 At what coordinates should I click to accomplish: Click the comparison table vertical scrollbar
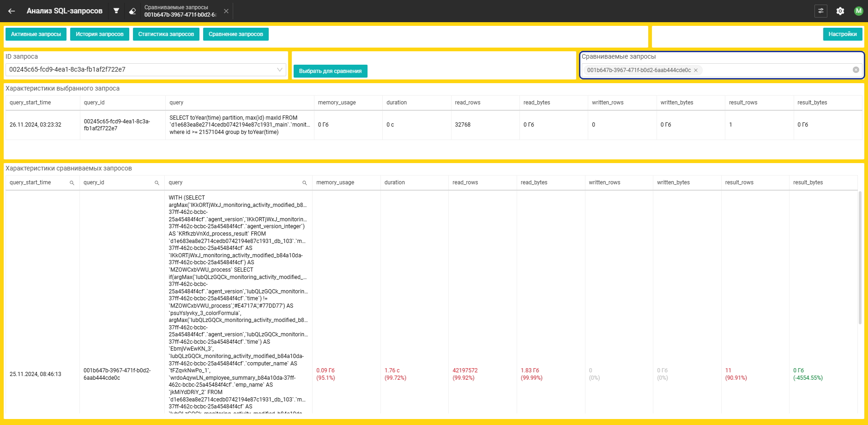pos(860,258)
